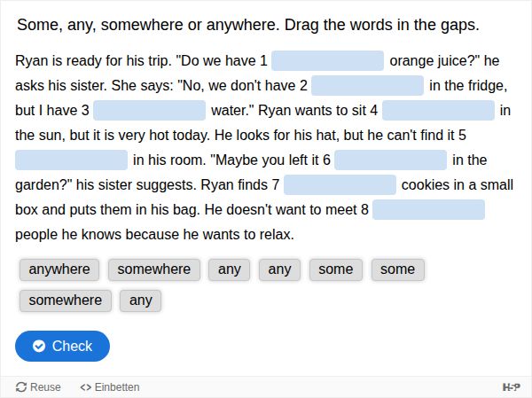Click gap 7 before 'cookies'
The image size is (532, 398).
click(x=340, y=185)
